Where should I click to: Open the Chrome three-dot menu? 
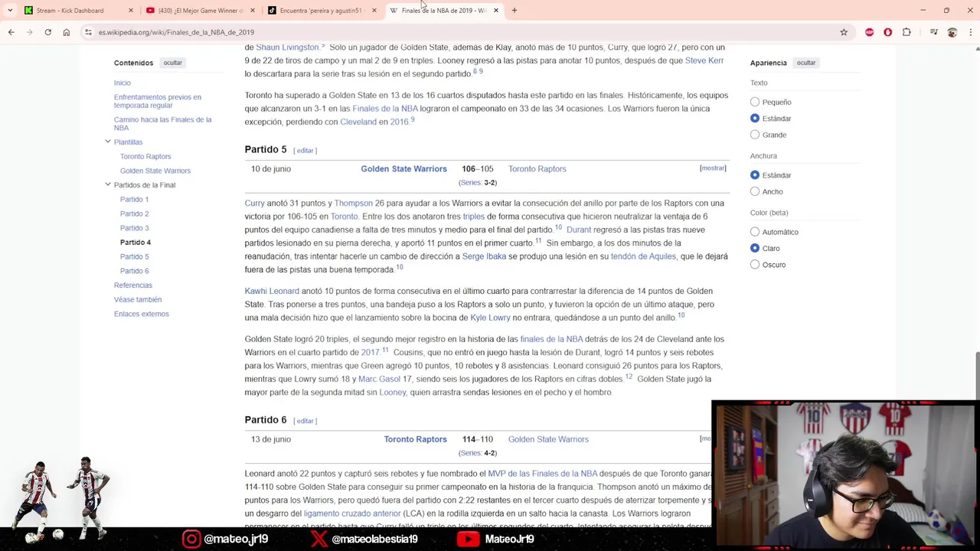pos(970,32)
